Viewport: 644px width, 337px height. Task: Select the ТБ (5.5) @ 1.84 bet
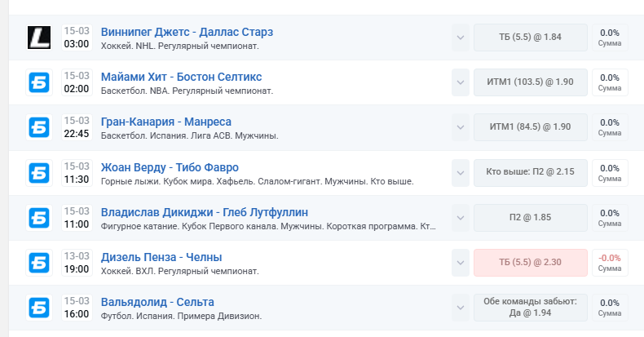[530, 38]
